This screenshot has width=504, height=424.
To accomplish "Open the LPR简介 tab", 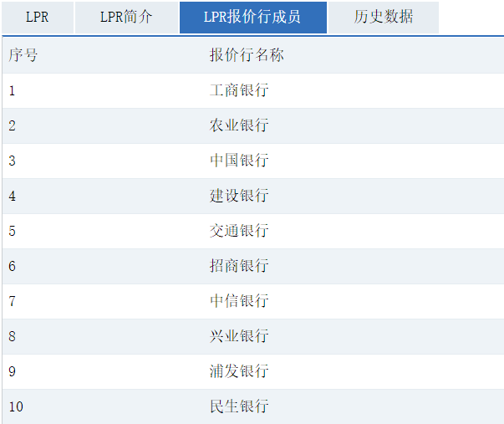I will (127, 18).
